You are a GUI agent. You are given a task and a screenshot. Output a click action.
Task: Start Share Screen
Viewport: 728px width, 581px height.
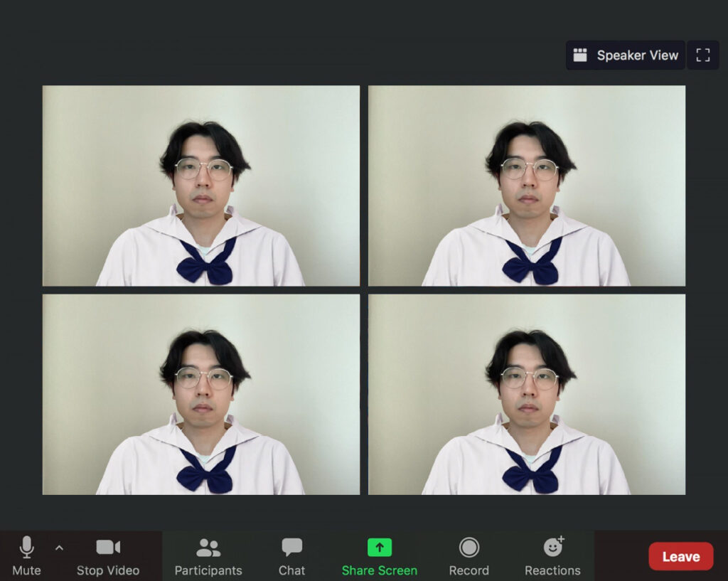[380, 556]
